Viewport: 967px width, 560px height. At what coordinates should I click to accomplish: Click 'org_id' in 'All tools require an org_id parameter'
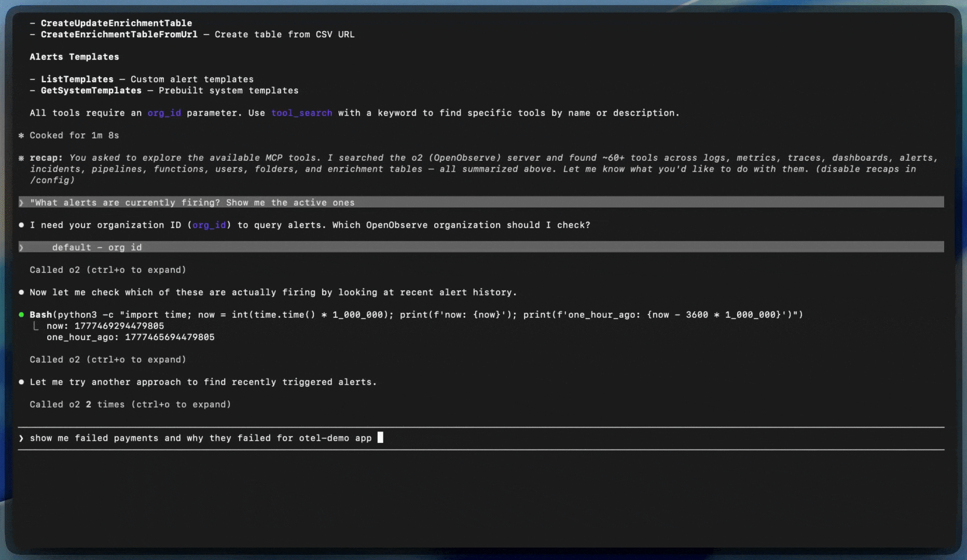[x=164, y=113]
